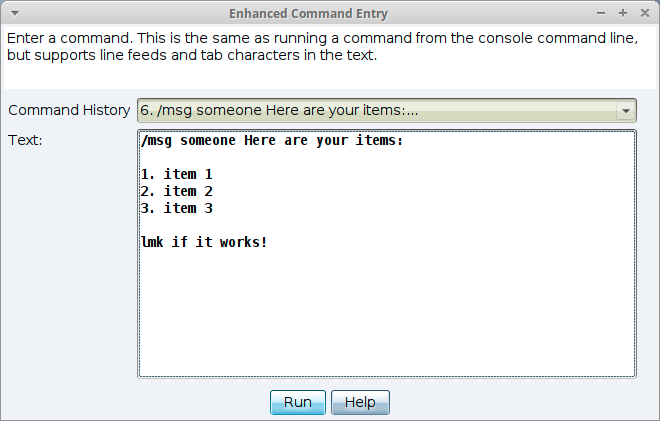The image size is (660, 421).
Task: Open Help for command entry
Action: click(x=360, y=402)
